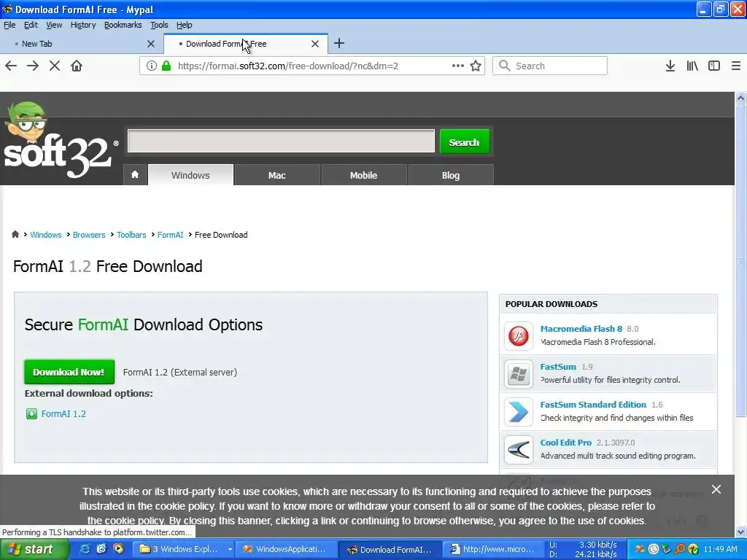Screen dimensions: 747x560
Task: Click the green padlock security icon
Action: click(166, 66)
